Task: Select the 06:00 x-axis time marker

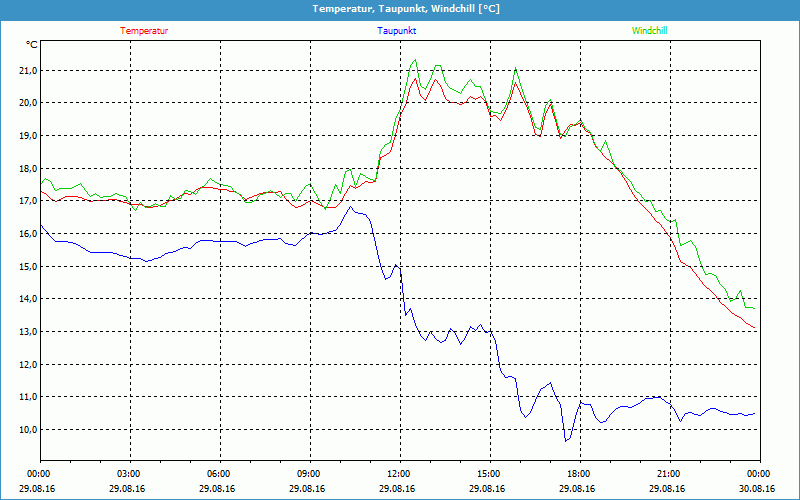Action: coord(219,474)
